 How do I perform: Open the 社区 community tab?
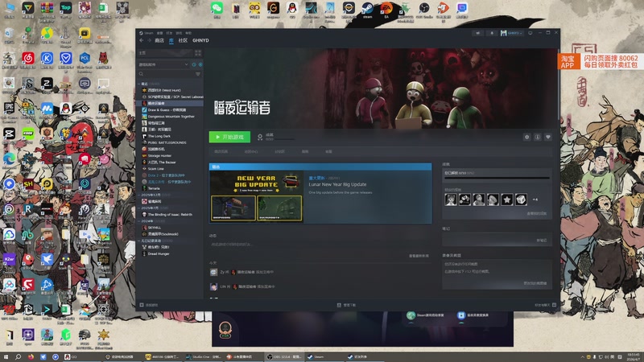(x=183, y=40)
